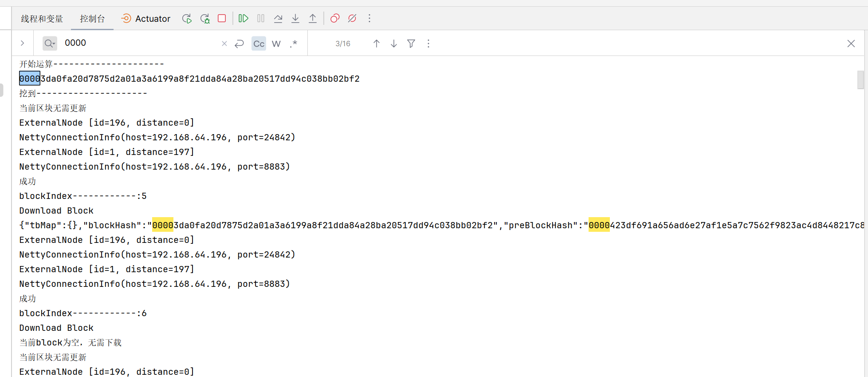Click highlighted 0000 in preBlockHash
868x377 pixels.
599,225
